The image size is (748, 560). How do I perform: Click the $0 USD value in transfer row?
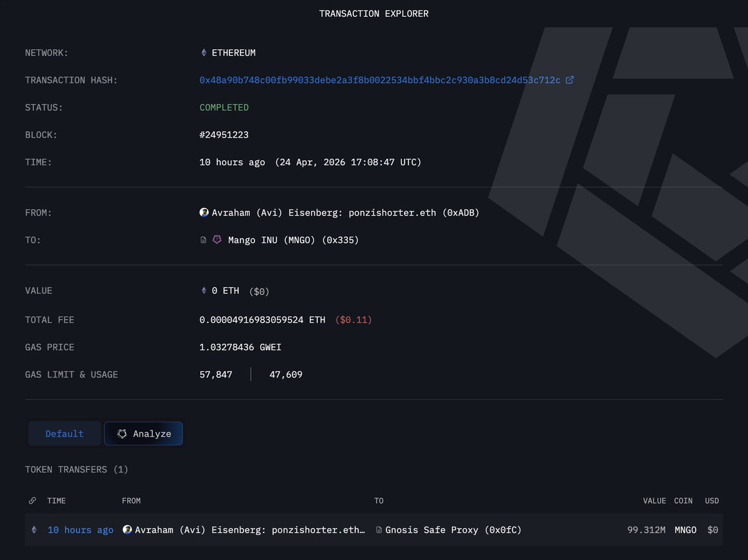712,530
